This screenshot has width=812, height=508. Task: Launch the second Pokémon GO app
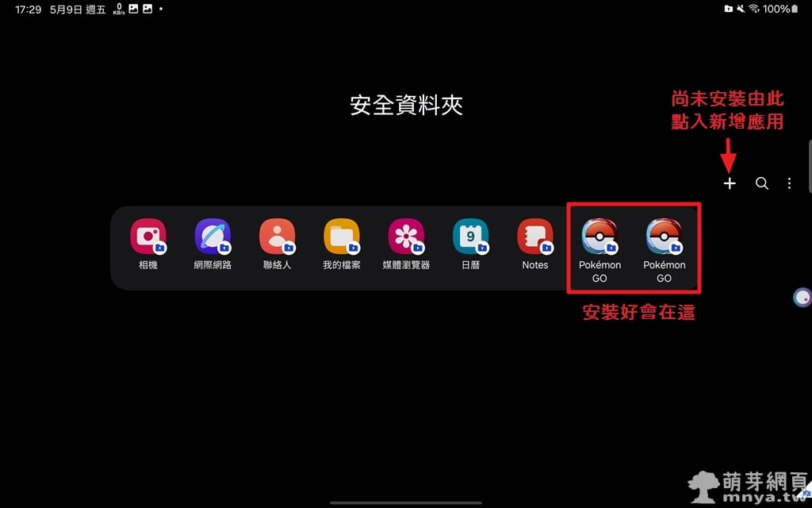pyautogui.click(x=664, y=237)
